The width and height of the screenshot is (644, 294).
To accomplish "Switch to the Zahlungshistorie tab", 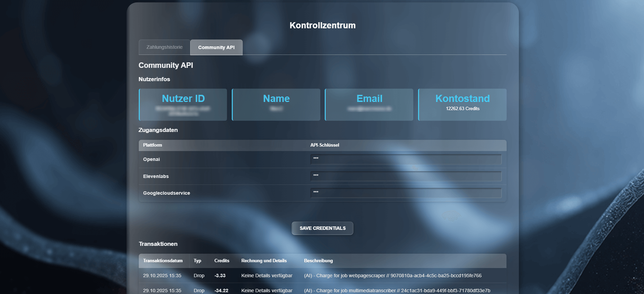I will [164, 47].
